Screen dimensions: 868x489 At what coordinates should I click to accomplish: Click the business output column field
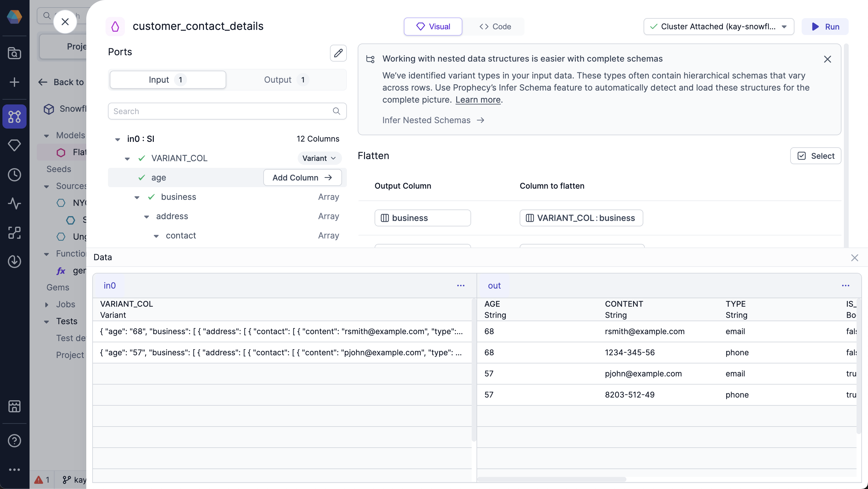pos(423,218)
